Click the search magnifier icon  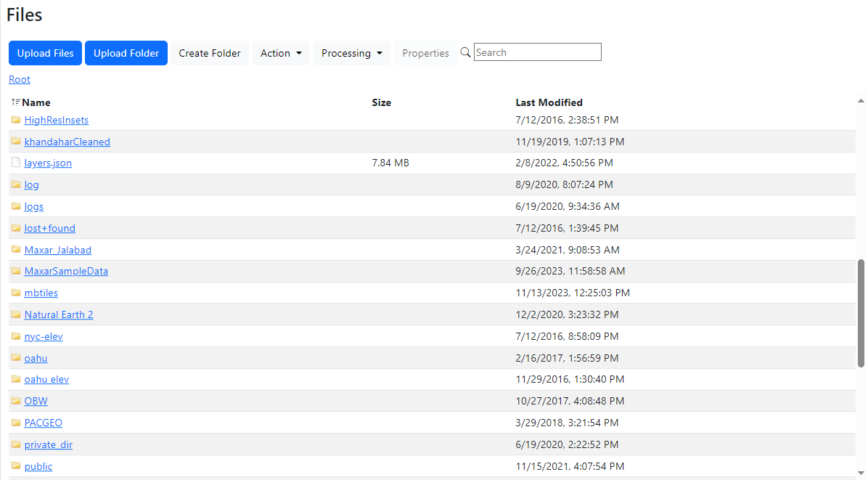pyautogui.click(x=465, y=52)
